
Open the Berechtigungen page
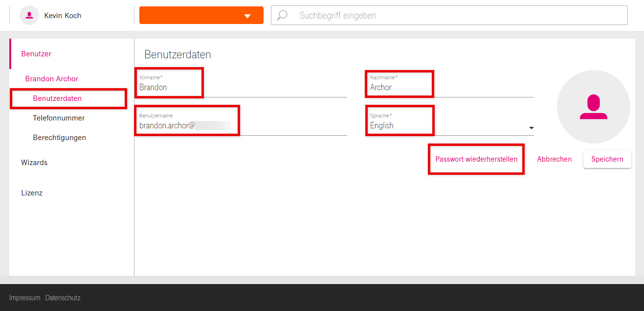point(59,138)
